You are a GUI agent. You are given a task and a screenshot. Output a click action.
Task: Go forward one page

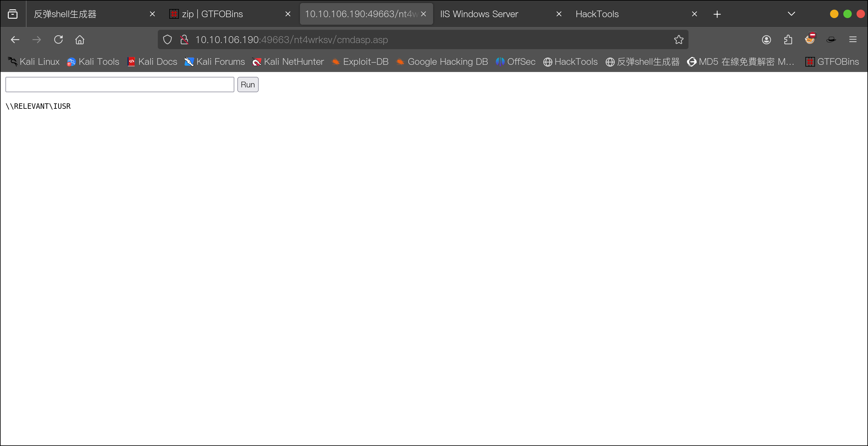point(36,40)
